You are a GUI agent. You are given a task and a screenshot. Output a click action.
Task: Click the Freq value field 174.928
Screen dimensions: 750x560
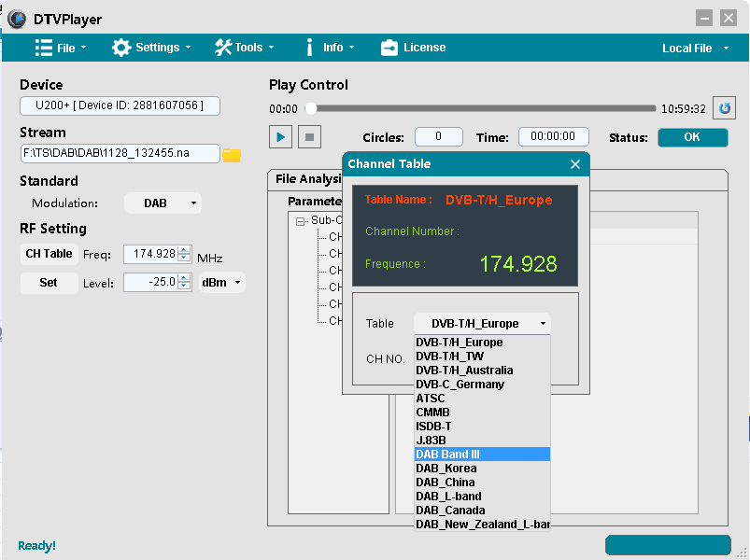(150, 254)
